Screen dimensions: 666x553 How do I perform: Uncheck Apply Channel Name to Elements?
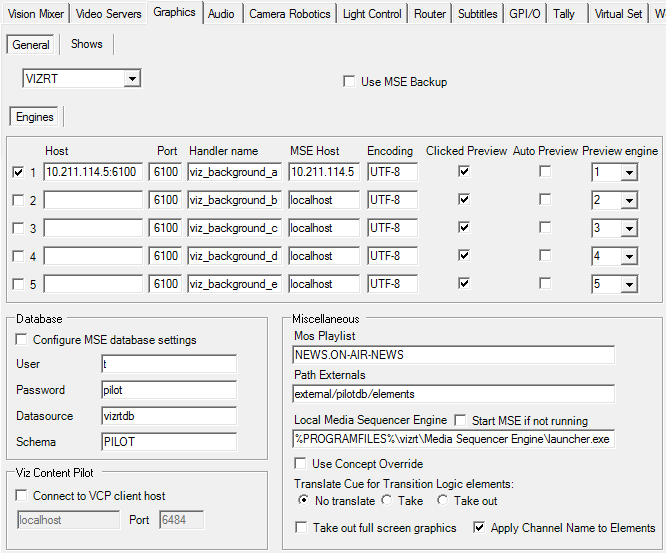point(480,528)
